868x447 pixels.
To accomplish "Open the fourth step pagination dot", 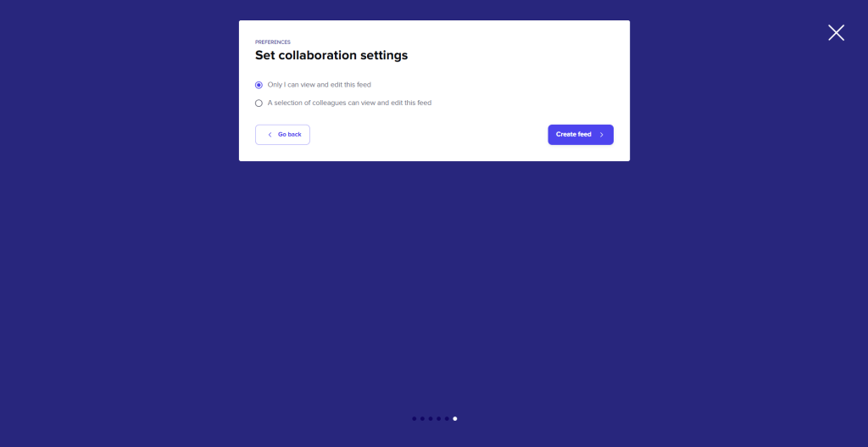I will [x=438, y=418].
